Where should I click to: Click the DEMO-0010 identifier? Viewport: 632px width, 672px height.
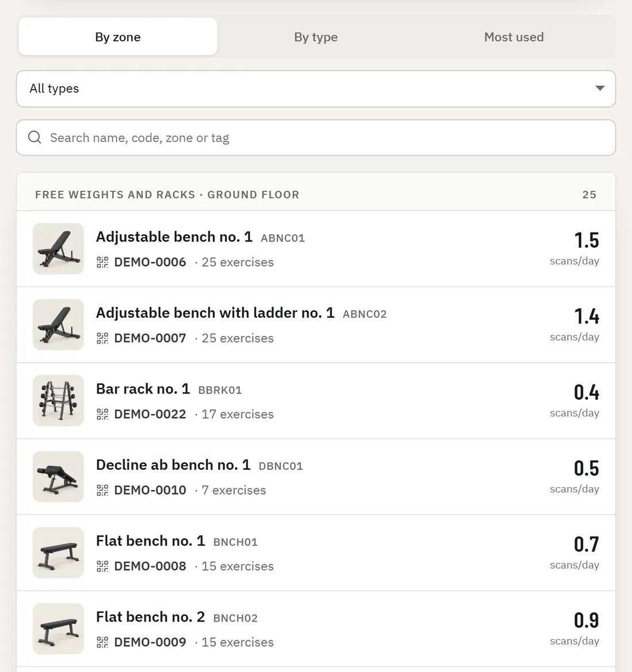150,491
